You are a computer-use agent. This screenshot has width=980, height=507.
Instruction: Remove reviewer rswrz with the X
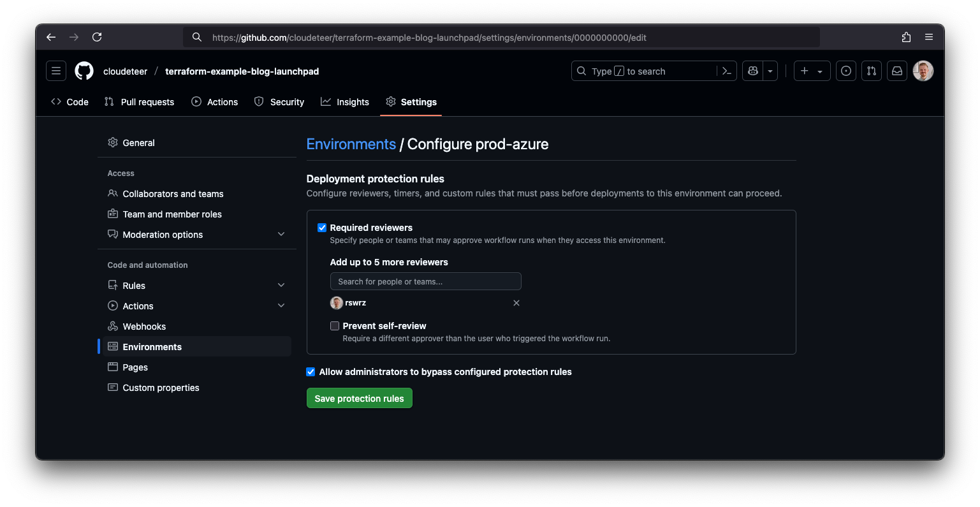pyautogui.click(x=516, y=303)
